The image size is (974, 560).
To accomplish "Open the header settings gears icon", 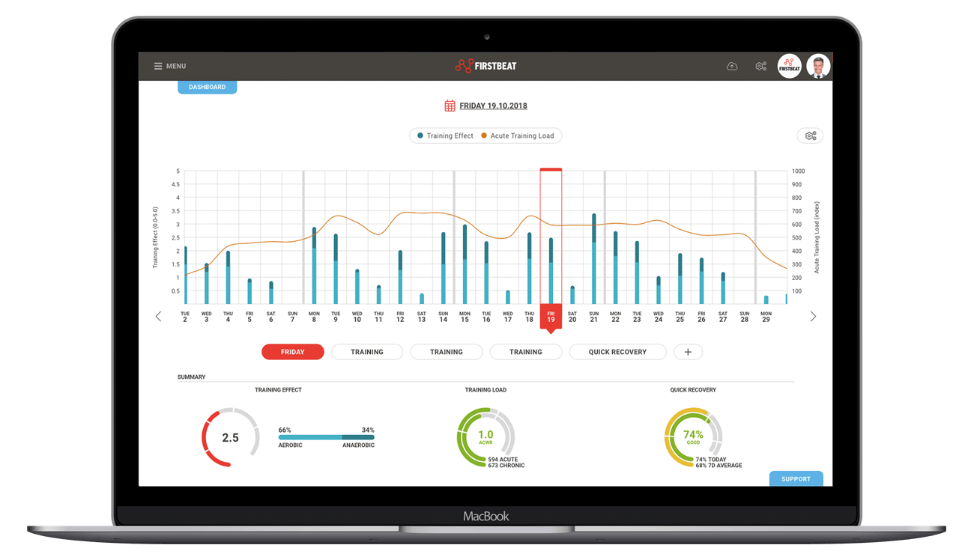I will pyautogui.click(x=761, y=66).
